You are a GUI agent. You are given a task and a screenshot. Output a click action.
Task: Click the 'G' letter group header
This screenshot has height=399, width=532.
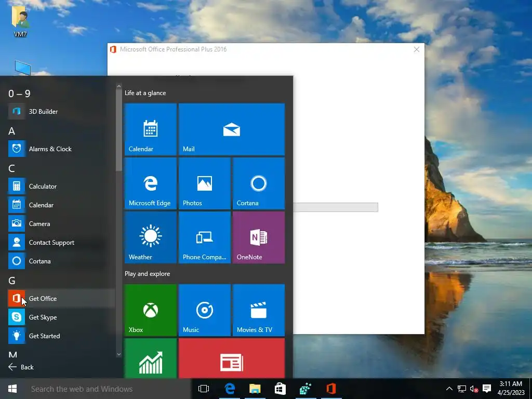pos(12,281)
